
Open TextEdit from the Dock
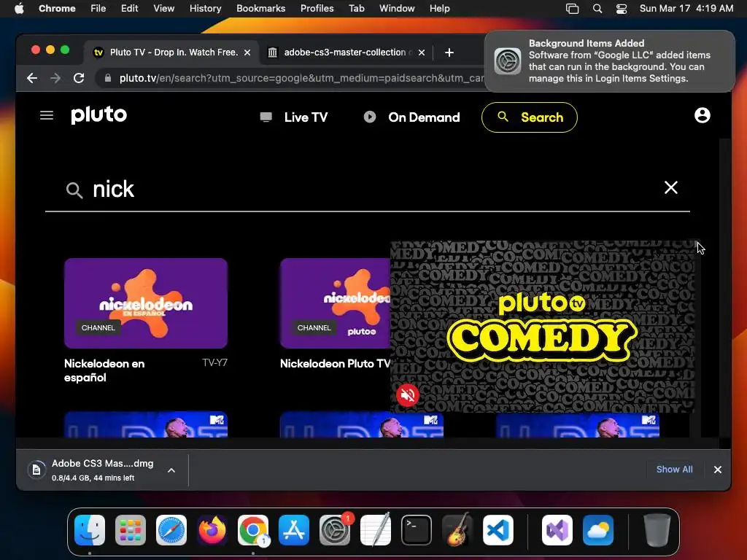[x=376, y=530]
